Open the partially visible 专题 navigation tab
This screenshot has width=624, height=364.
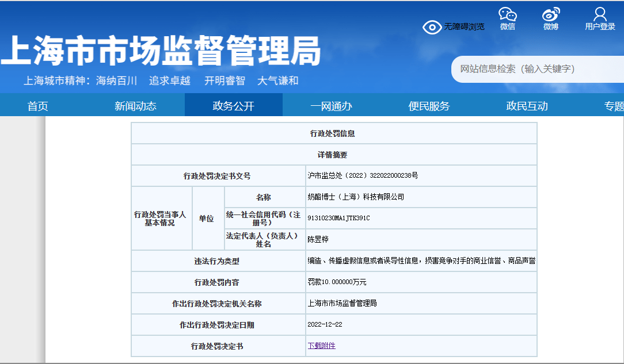point(614,106)
